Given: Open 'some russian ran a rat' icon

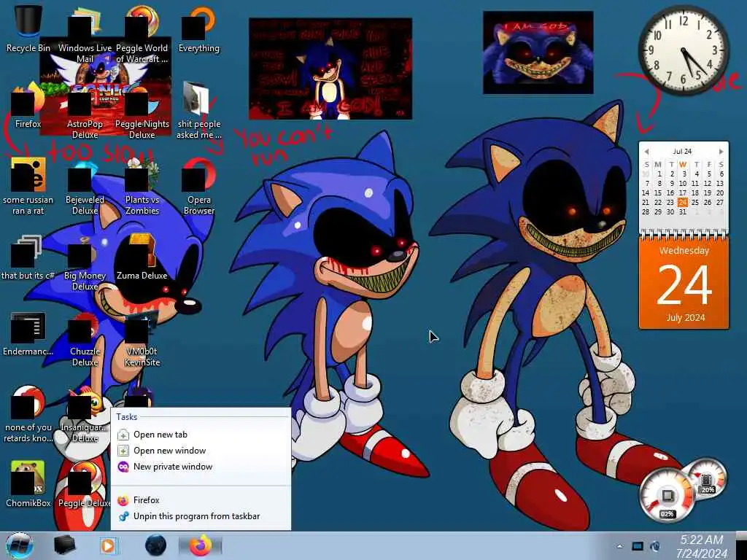Looking at the screenshot, I should 28,187.
